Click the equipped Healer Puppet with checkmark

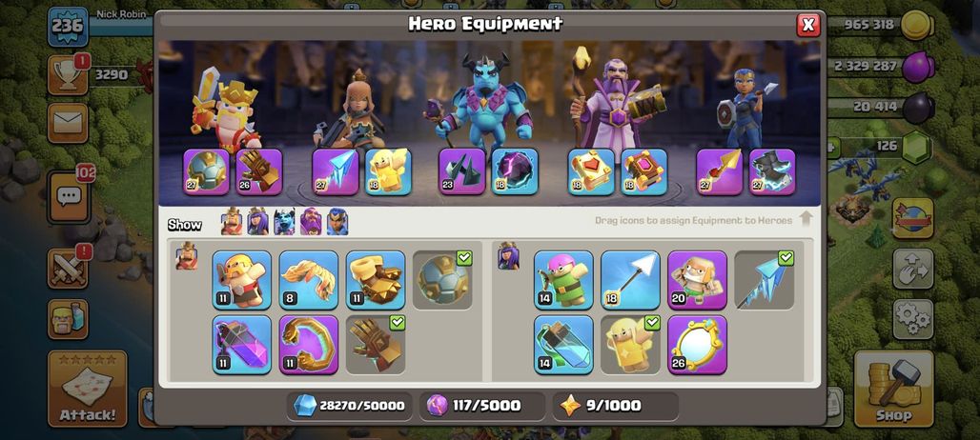(631, 345)
